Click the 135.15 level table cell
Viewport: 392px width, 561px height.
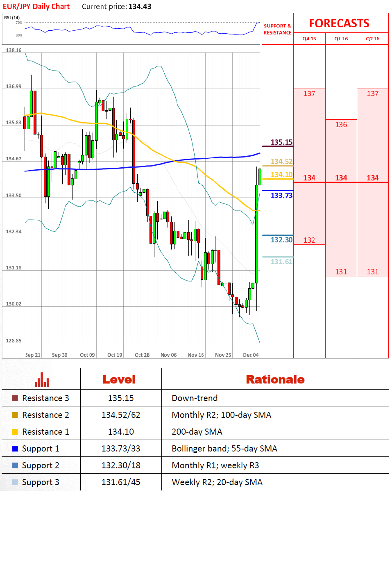click(121, 398)
